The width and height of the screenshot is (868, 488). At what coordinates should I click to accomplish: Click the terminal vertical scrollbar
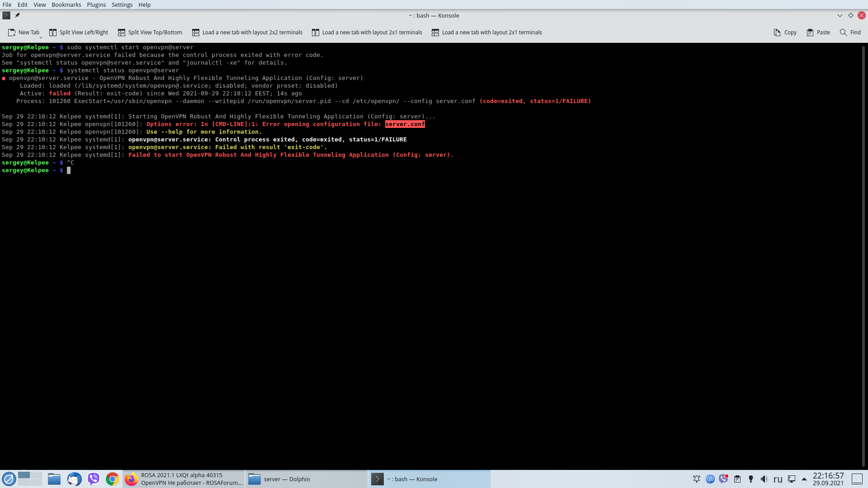click(x=864, y=253)
